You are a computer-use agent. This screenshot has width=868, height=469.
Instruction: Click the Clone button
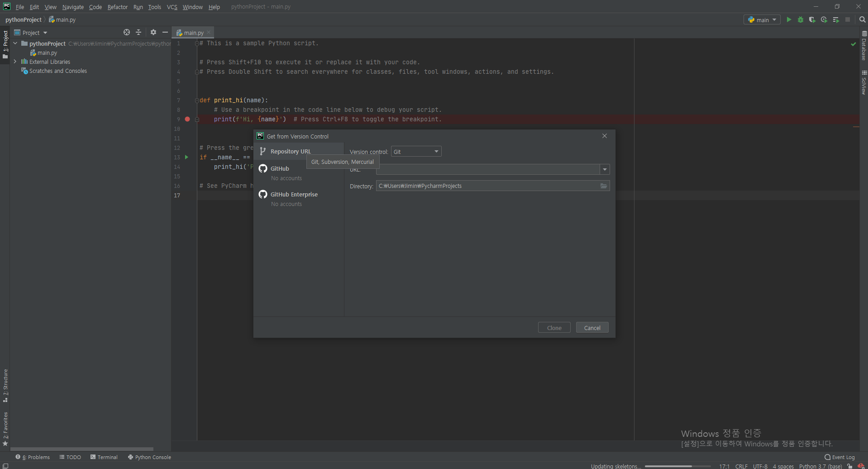pos(554,328)
